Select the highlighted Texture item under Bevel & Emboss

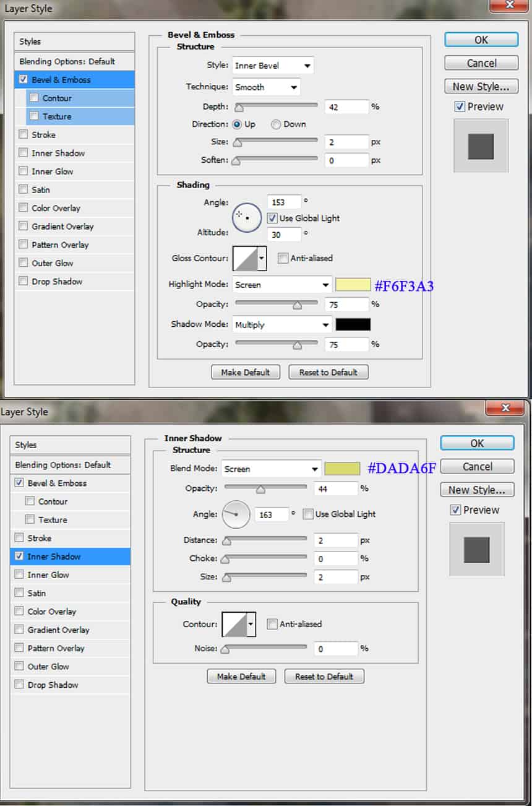click(56, 116)
